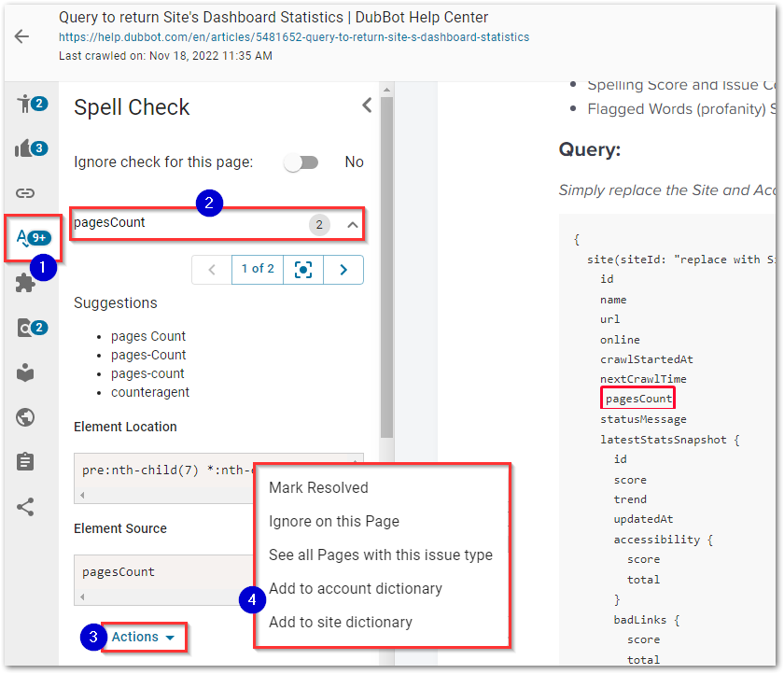Toggle Ignore check for this page
Image resolution: width=784 pixels, height=674 pixels.
[x=301, y=162]
